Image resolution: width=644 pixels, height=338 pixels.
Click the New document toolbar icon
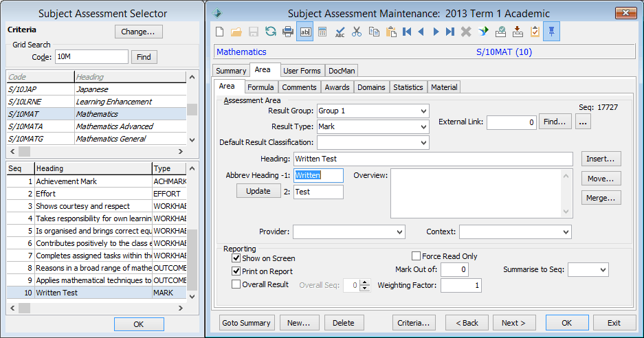[220, 32]
